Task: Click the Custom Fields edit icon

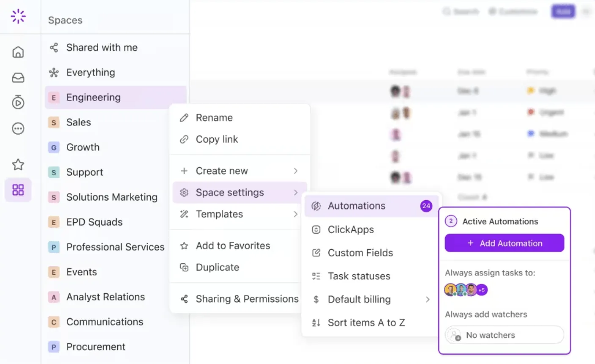Action: [x=316, y=253]
